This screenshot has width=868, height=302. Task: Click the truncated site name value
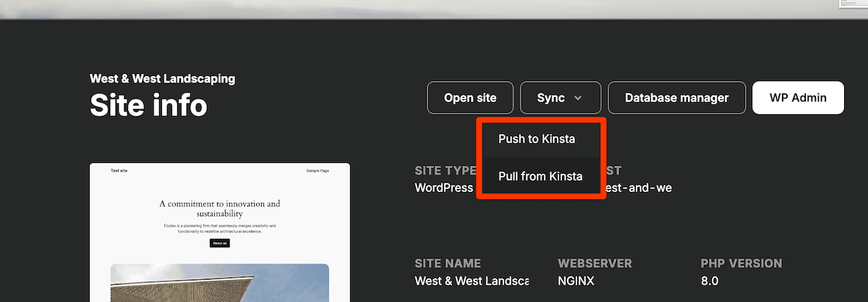[x=471, y=281]
